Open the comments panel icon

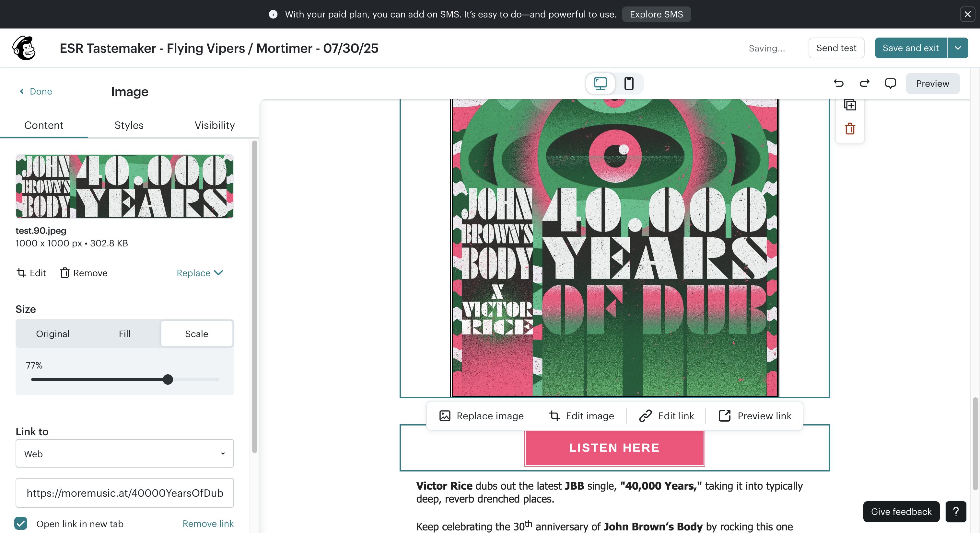pyautogui.click(x=890, y=83)
